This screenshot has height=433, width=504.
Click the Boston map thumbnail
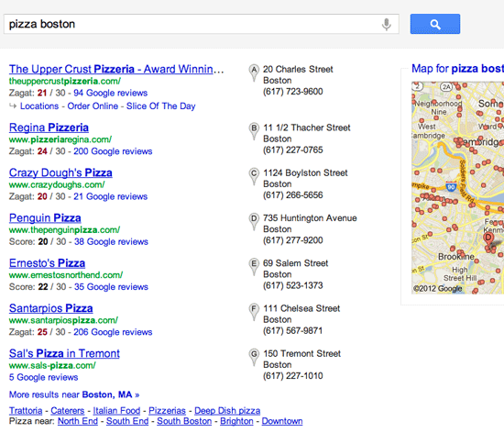click(457, 188)
